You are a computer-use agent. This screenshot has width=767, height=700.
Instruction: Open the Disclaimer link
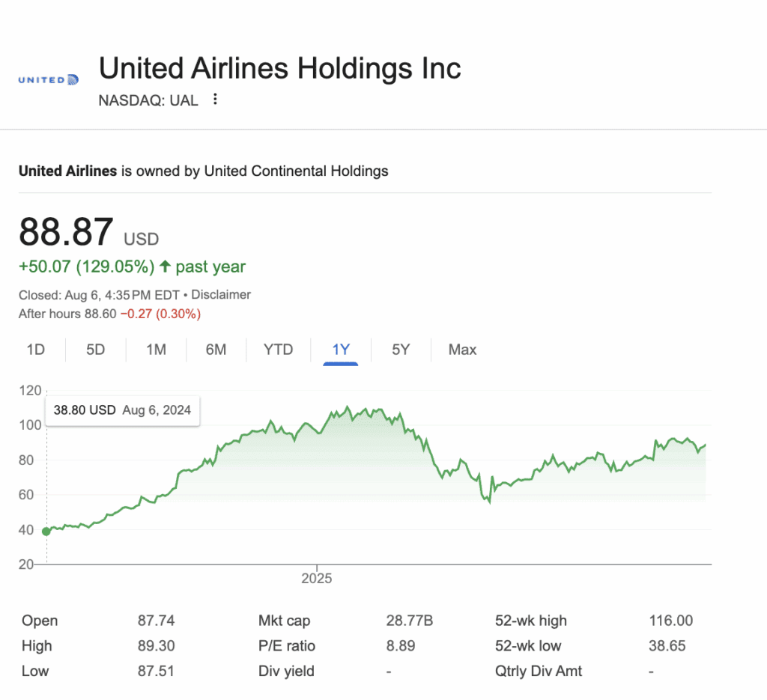221,295
